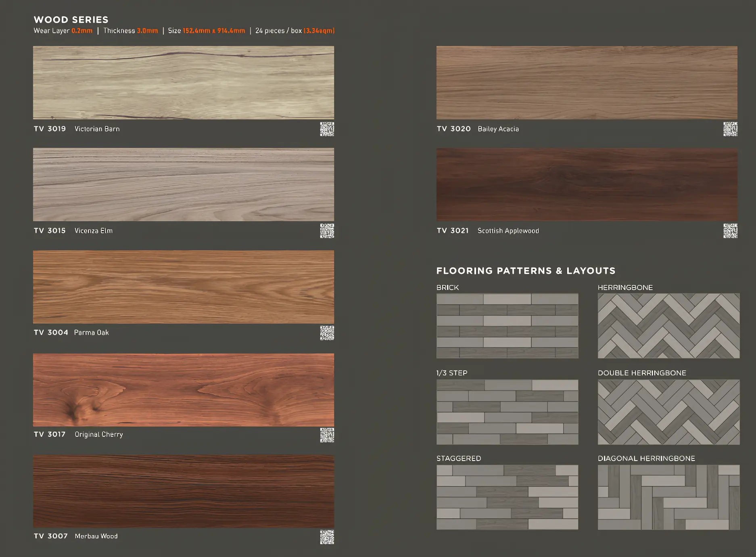This screenshot has width=756, height=557.
Task: Open the Double Herringbone pattern image
Action: 668,412
